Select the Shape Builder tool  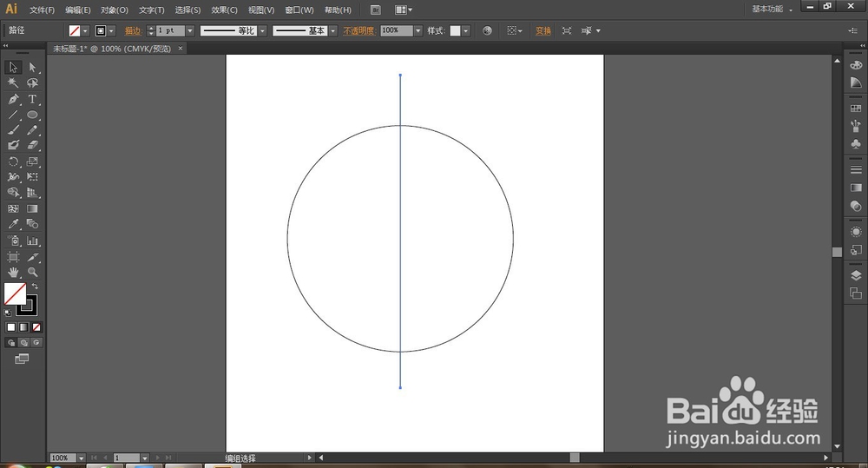tap(13, 193)
